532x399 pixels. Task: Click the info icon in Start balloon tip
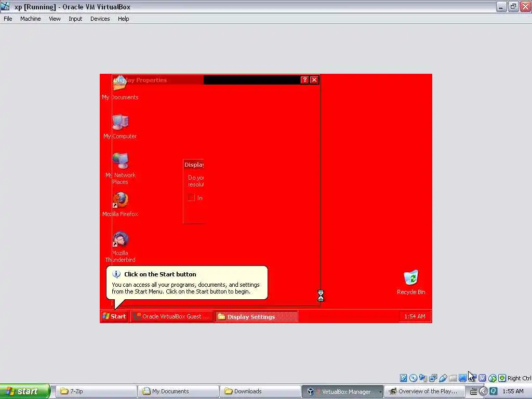click(116, 274)
